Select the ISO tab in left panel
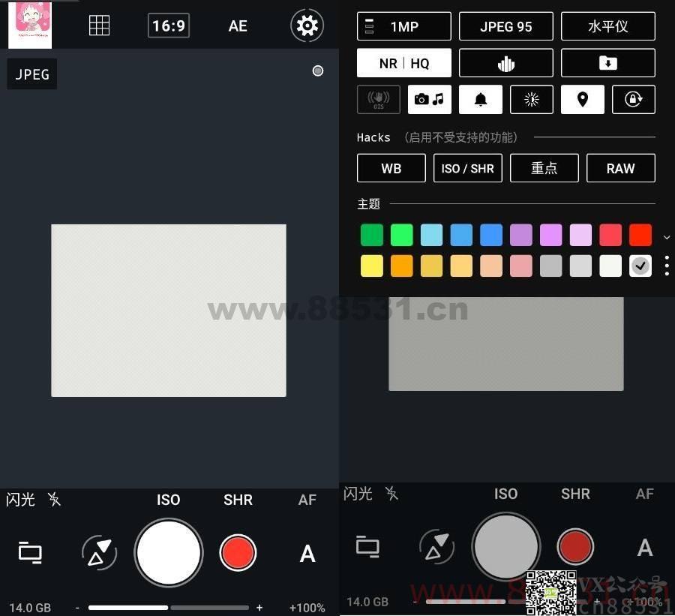Viewport: 675px width, 616px height. point(168,500)
